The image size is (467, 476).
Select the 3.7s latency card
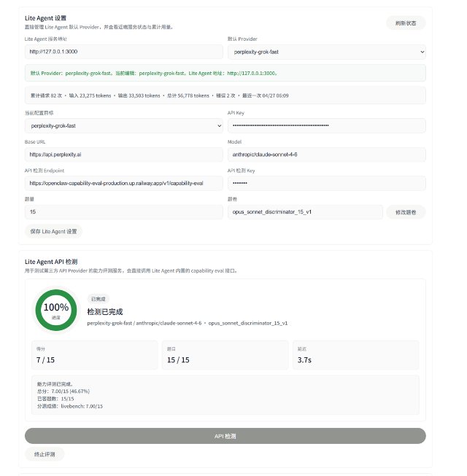tap(355, 355)
